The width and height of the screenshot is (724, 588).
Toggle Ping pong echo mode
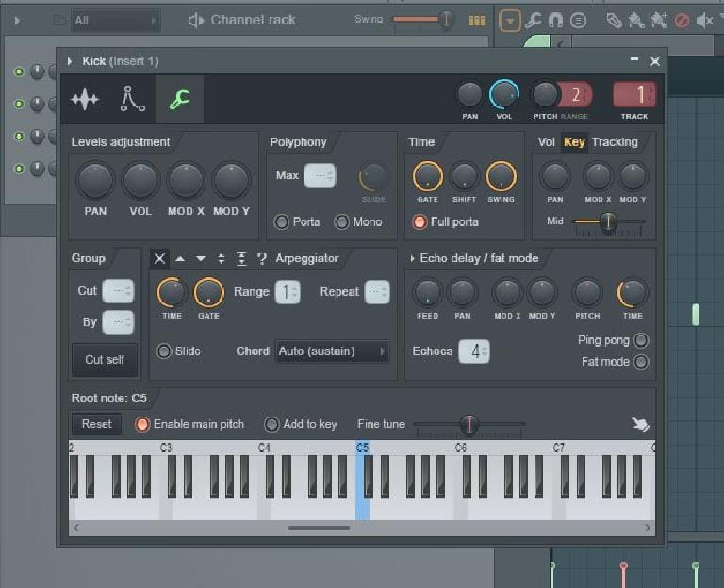[x=641, y=340]
